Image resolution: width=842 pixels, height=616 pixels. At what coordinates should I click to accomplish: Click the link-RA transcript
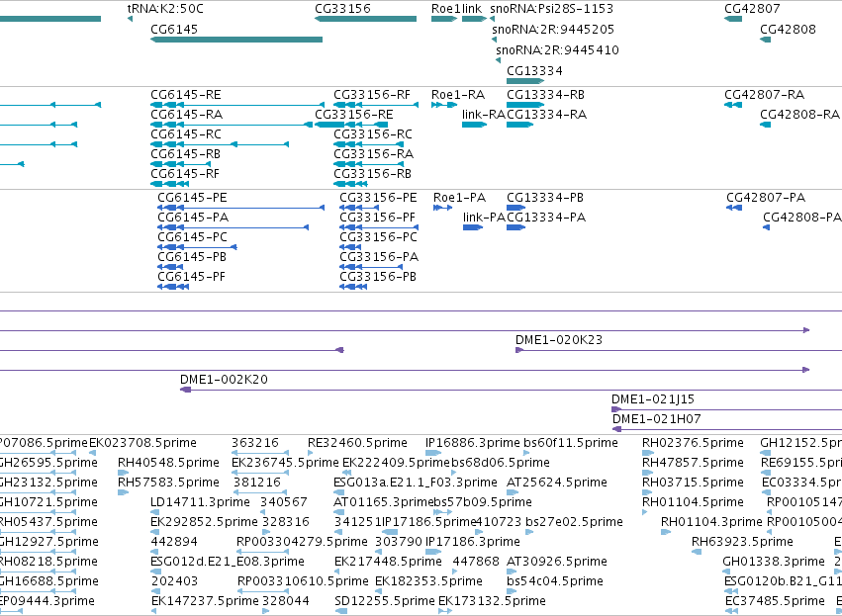[474, 125]
